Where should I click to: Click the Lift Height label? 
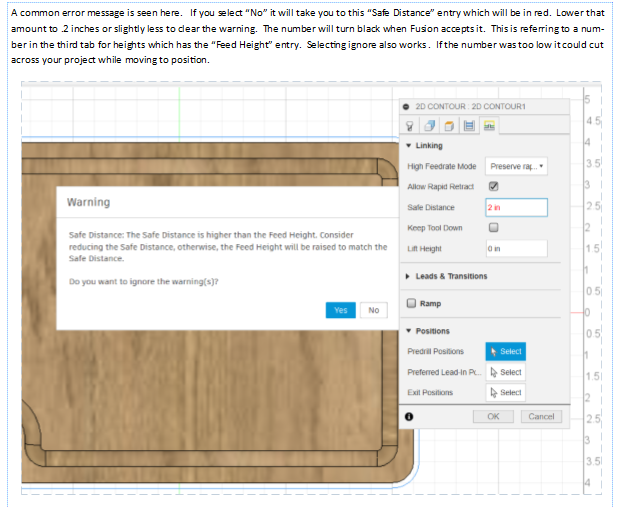pos(424,249)
